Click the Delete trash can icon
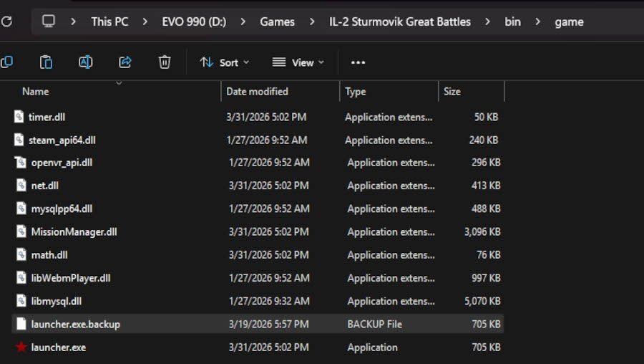Image resolution: width=644 pixels, height=364 pixels. point(165,62)
